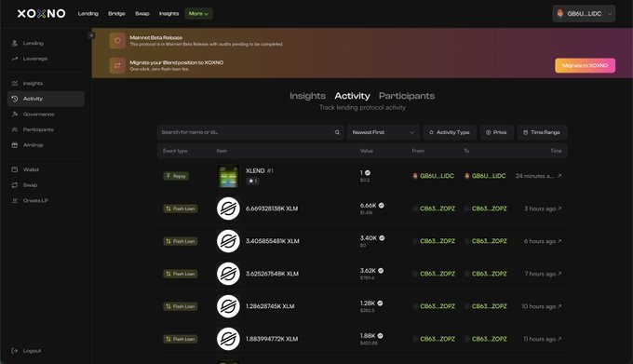This screenshot has width=633, height=364.
Task: Click the Logout icon
Action: click(15, 351)
